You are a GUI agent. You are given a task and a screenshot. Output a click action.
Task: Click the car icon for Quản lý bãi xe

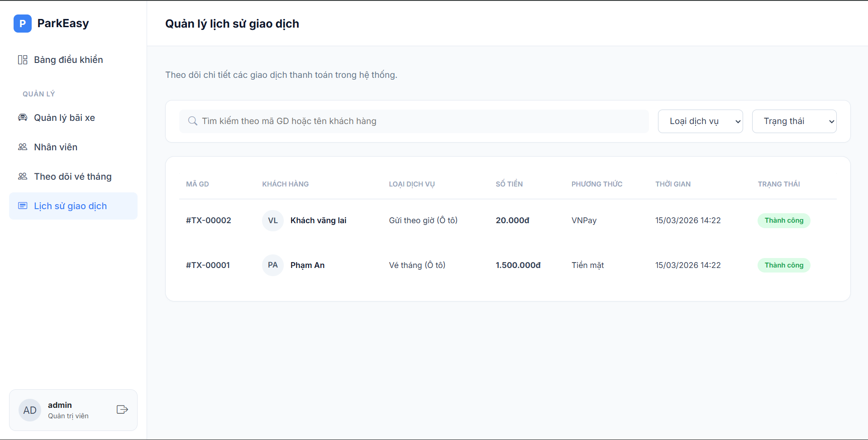(x=23, y=118)
